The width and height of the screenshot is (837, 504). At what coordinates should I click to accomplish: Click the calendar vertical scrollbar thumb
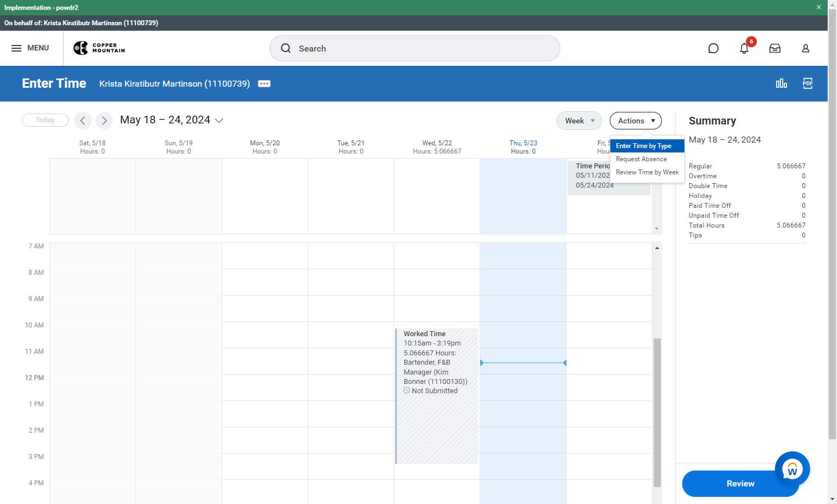pos(657,412)
